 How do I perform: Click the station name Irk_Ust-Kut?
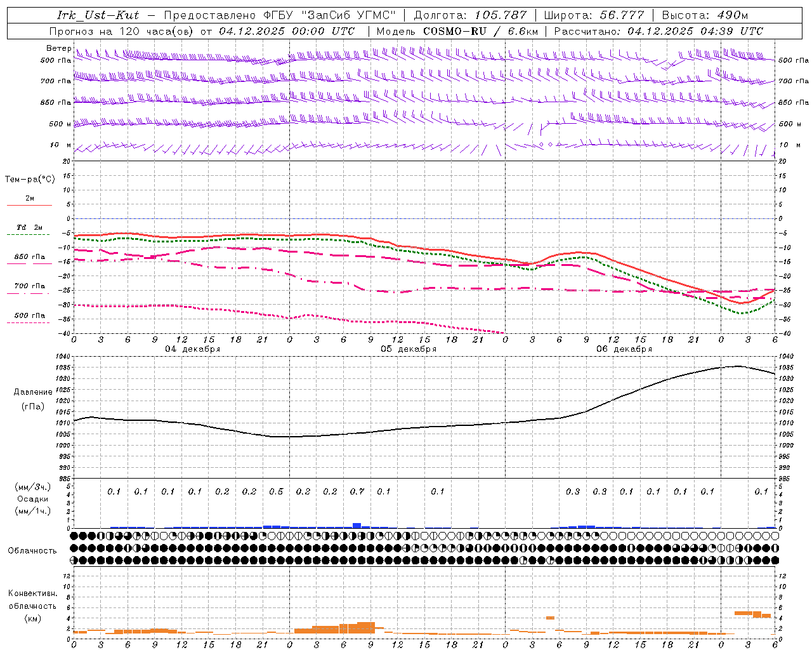point(98,15)
